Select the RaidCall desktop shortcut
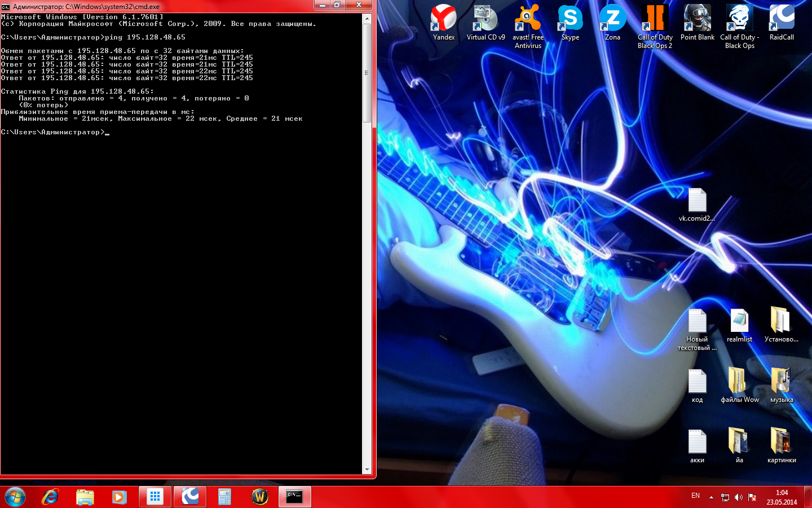This screenshot has height=508, width=812. [782, 23]
